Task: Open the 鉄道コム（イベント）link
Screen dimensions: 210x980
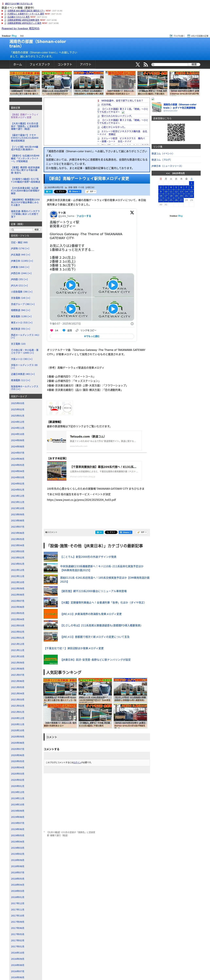Action: click(162, 154)
